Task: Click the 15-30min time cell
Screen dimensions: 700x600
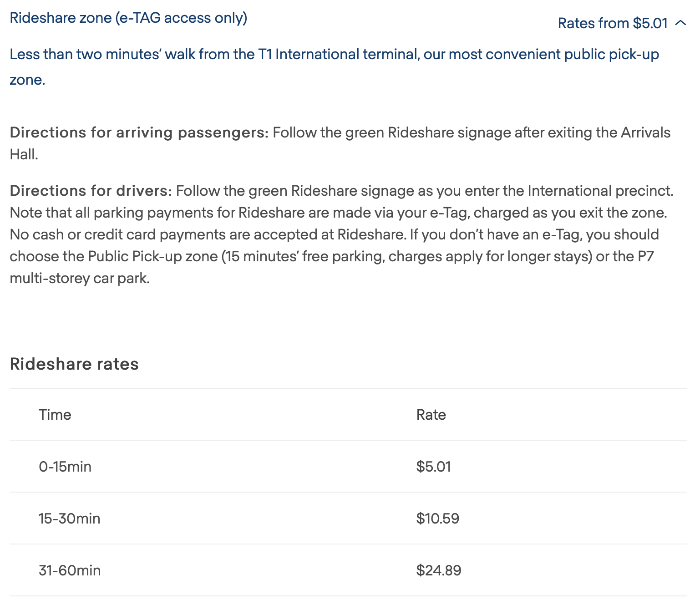Action: click(70, 519)
